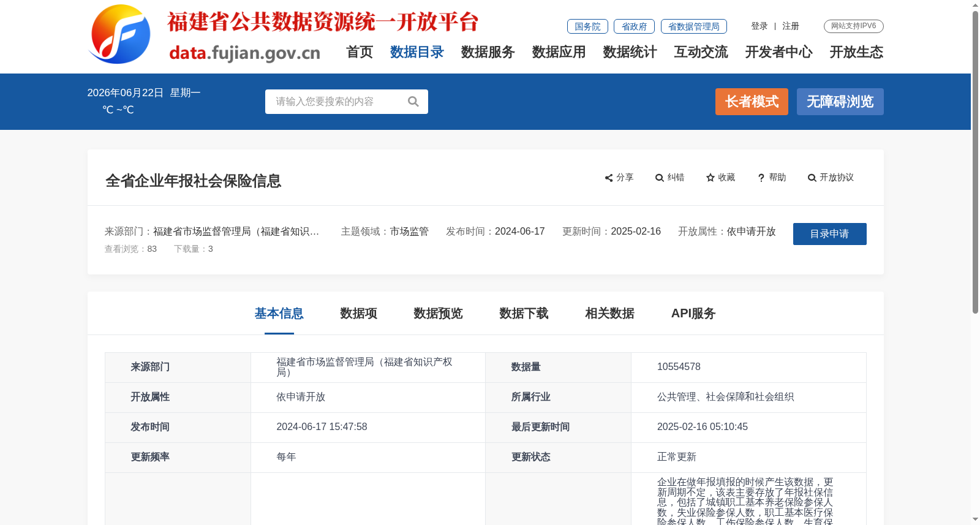Enable 无障碍浏览 accessibility mode

pos(840,102)
